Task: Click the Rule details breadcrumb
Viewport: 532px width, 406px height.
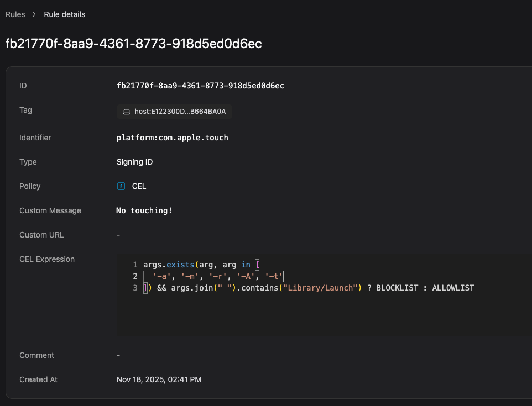Action: pyautogui.click(x=65, y=14)
